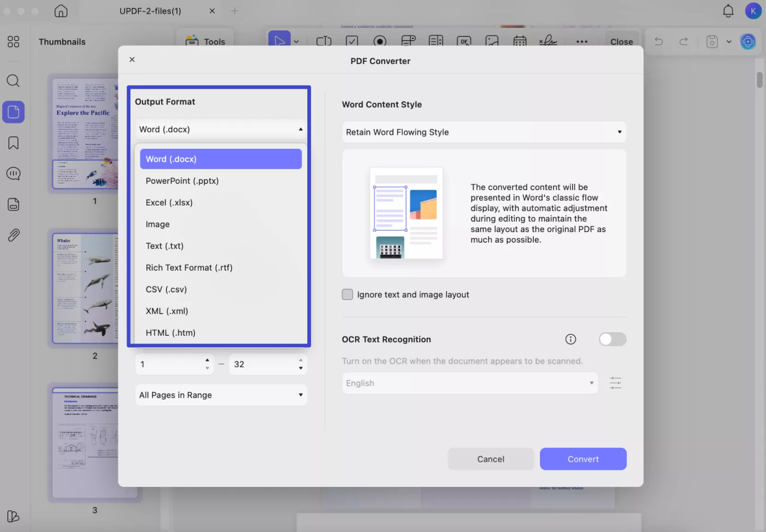Open the Comments panel in sidebar

point(13,174)
